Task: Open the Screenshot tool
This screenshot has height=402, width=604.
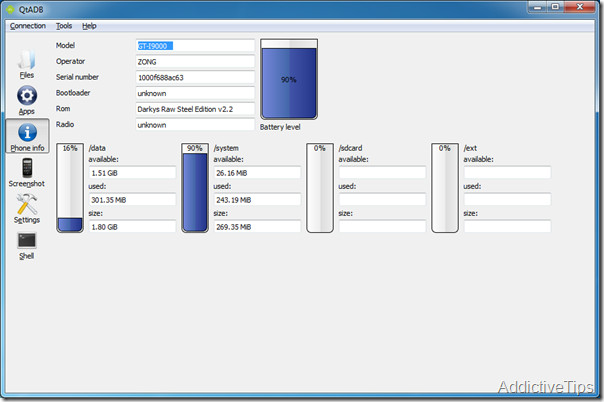Action: [x=27, y=172]
